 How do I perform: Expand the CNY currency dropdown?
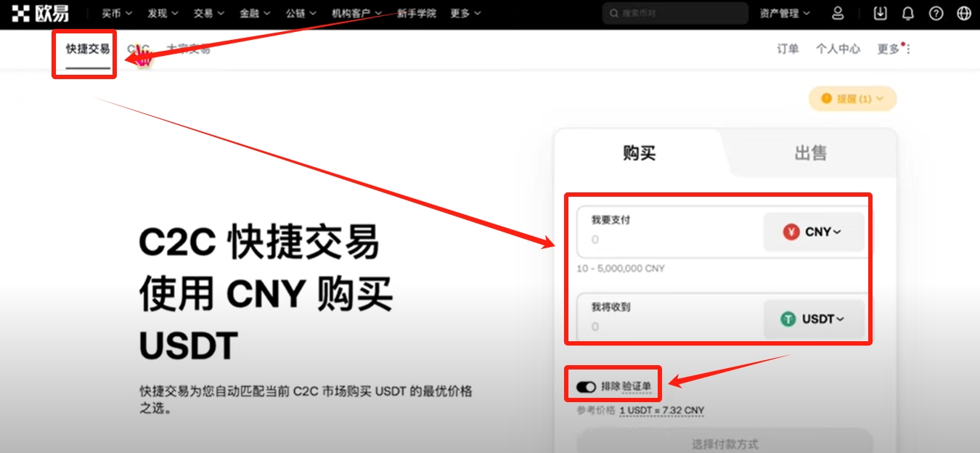tap(814, 232)
